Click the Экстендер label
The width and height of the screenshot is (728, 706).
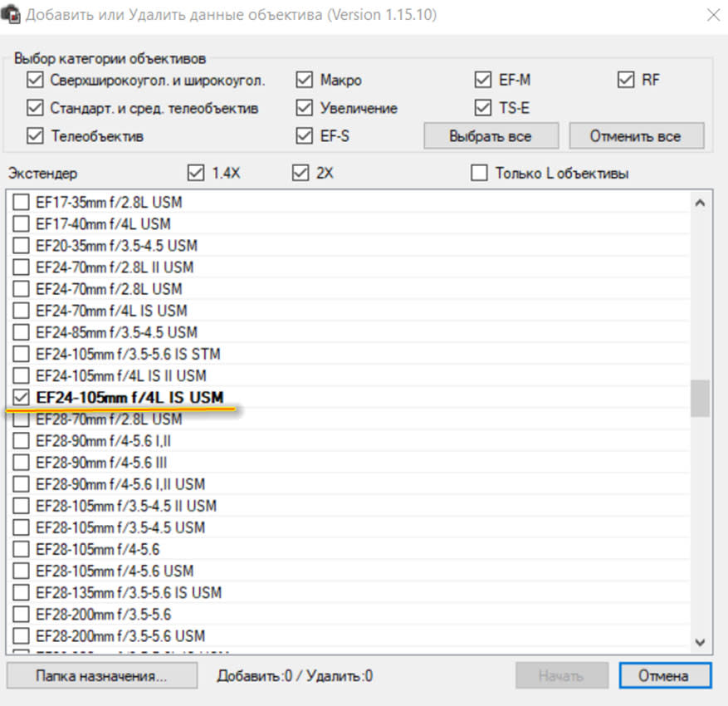(x=42, y=174)
